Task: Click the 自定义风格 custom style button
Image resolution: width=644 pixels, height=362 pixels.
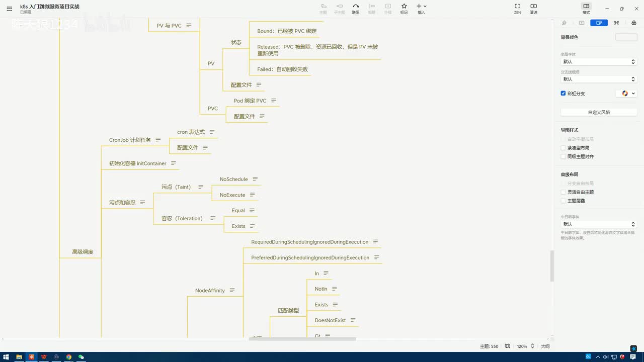Action: pyautogui.click(x=599, y=112)
